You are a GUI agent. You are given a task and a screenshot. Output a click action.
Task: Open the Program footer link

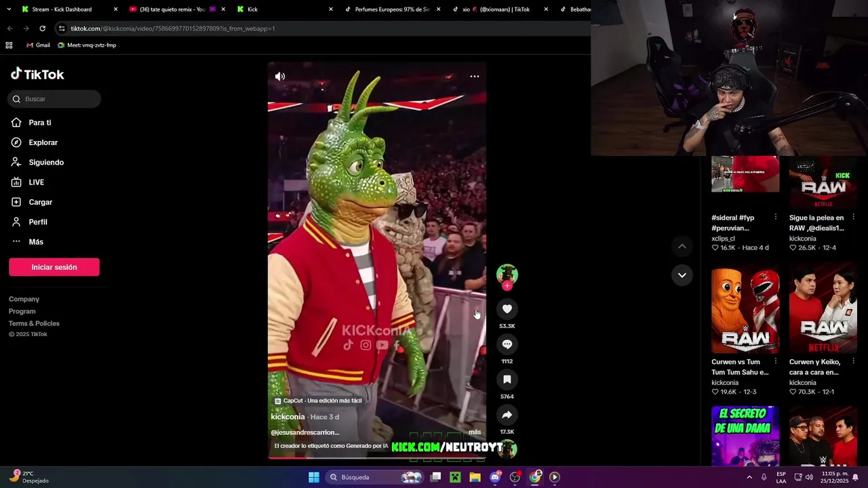pos(22,311)
